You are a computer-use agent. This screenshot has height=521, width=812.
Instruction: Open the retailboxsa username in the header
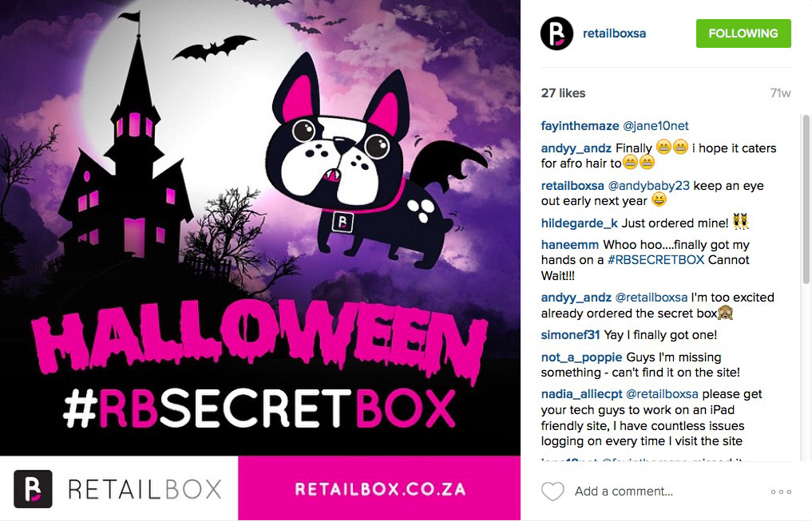pos(614,34)
